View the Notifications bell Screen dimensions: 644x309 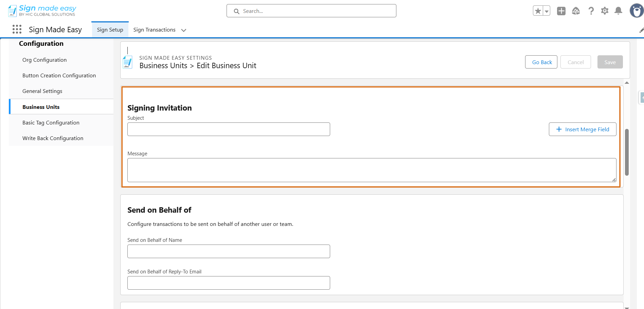[x=618, y=11]
